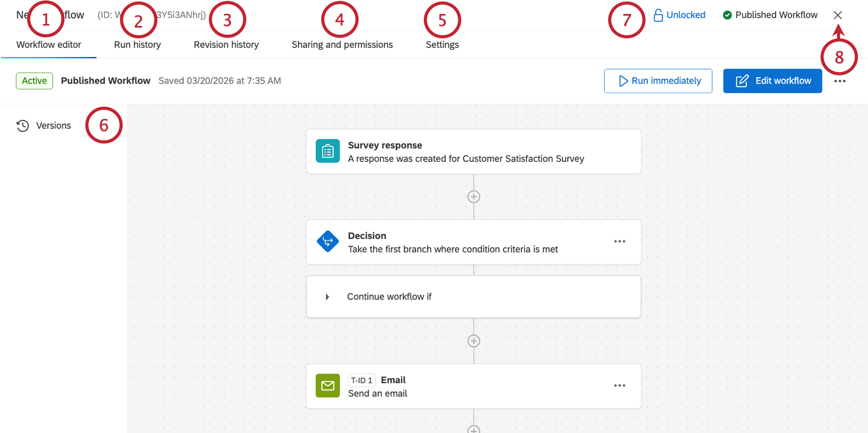The width and height of the screenshot is (868, 433).
Task: Close the workflow with the X icon
Action: [x=838, y=15]
